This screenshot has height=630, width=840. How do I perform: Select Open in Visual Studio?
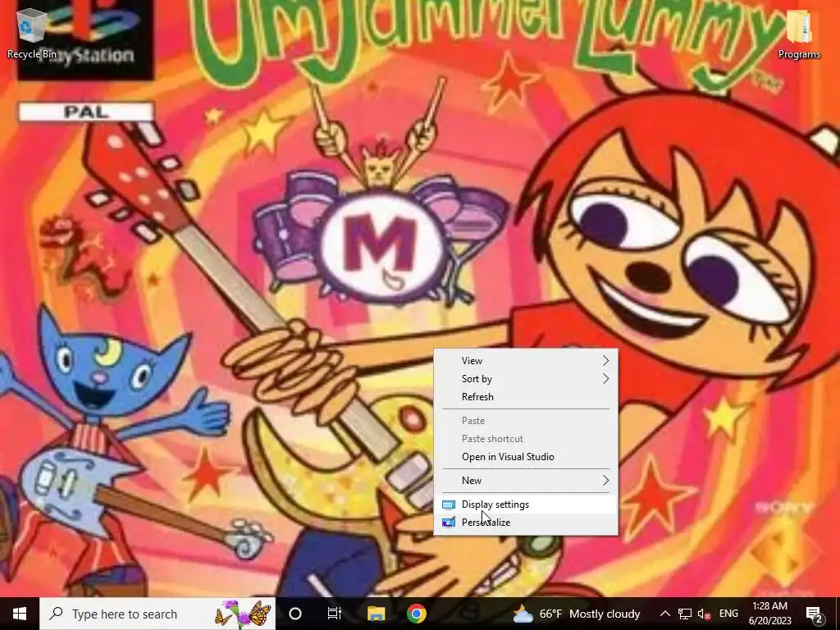tap(526, 457)
